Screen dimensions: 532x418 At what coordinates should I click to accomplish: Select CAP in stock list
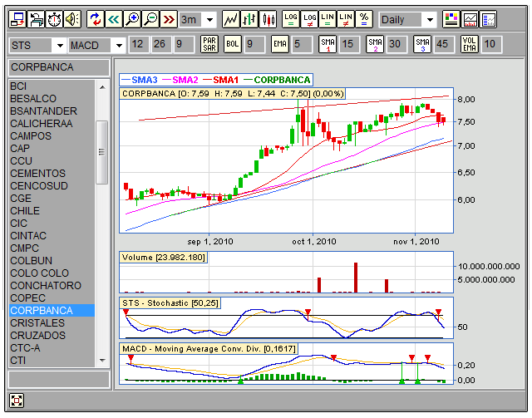tap(52, 148)
